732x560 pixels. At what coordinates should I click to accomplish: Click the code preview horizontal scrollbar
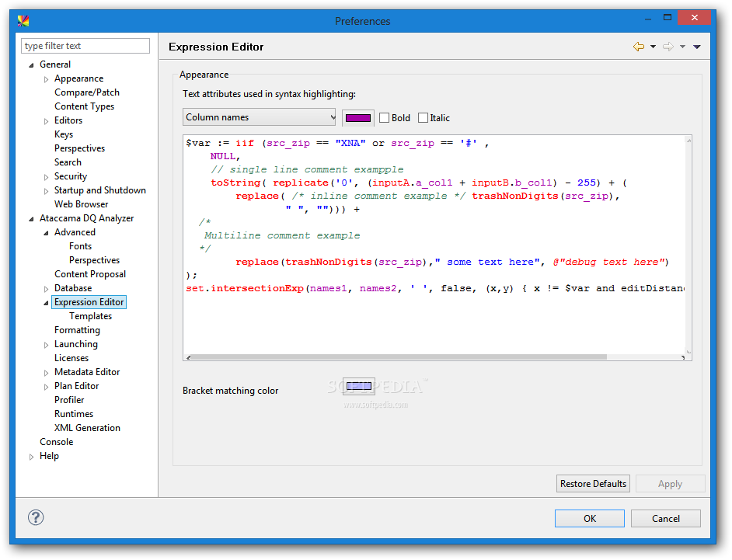point(399,357)
